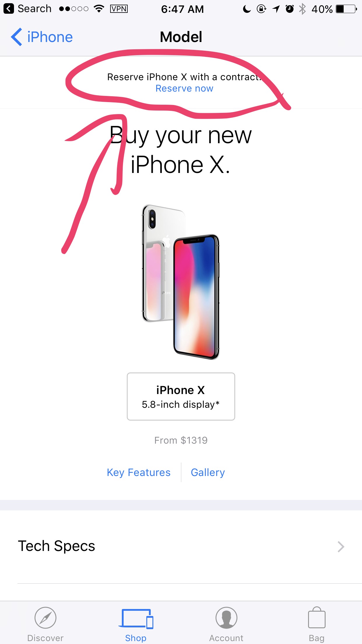Tap the back chevron arrow
Screen dimensions: 362x644
pos(16,37)
